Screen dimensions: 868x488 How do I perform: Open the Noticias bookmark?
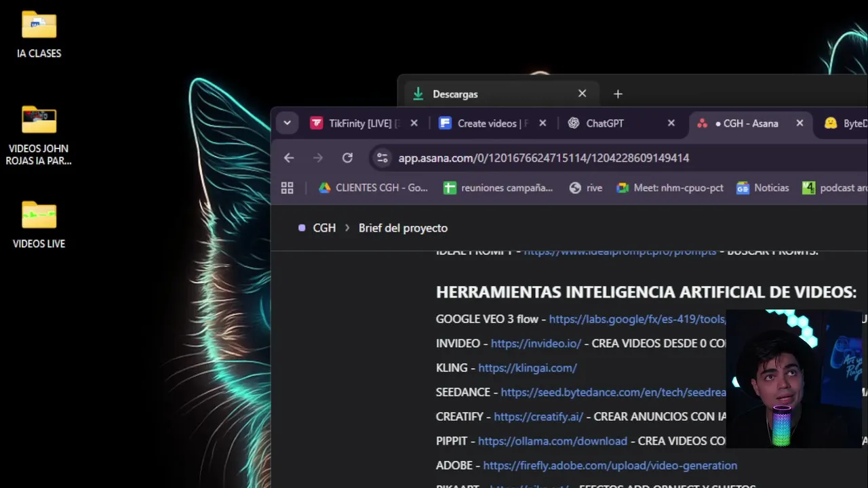coord(763,188)
